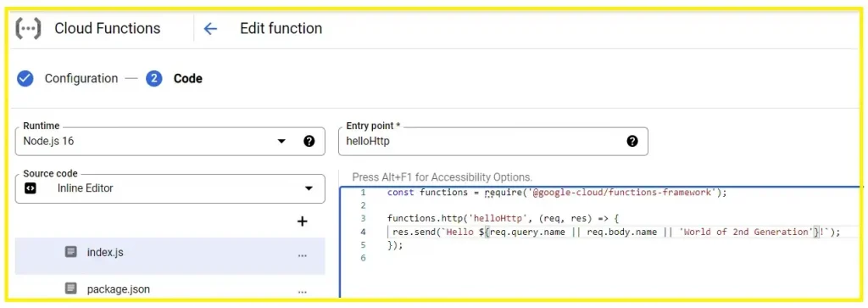This screenshot has width=868, height=308.
Task: Open more options for package.json
Action: point(303,291)
